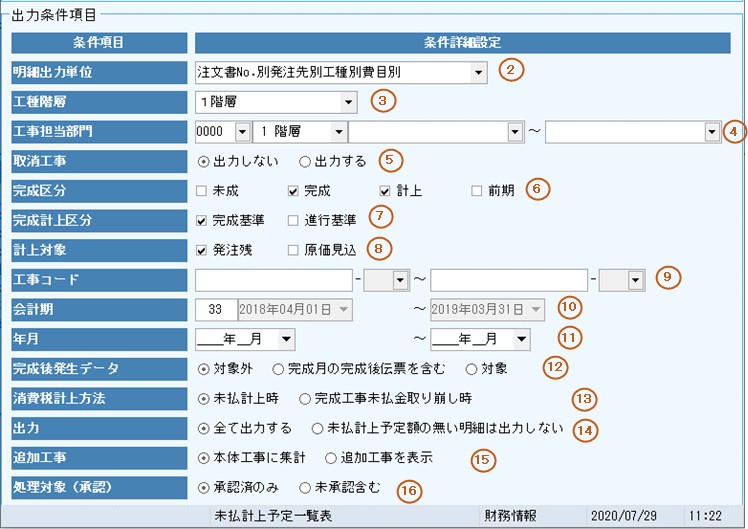Check the 原価見込 checkbox

(x=293, y=248)
